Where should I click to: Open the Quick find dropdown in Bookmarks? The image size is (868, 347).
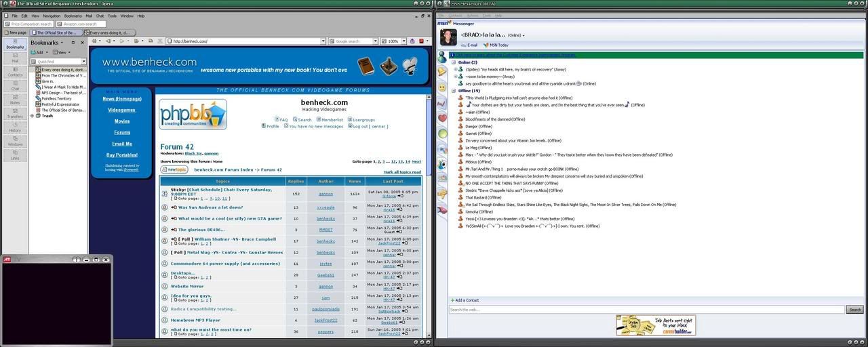[x=84, y=62]
